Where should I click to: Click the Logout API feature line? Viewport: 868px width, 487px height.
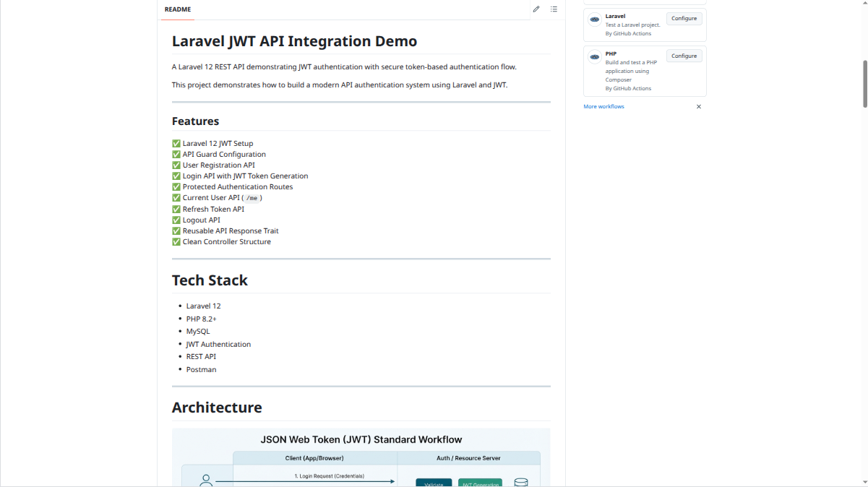(196, 220)
